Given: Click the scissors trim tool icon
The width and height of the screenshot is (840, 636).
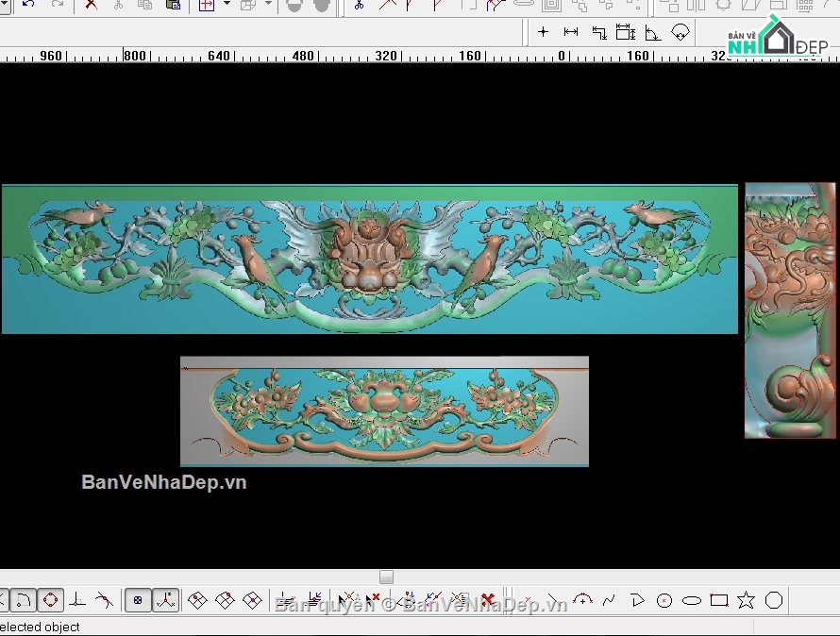Looking at the screenshot, I should tap(359, 5).
